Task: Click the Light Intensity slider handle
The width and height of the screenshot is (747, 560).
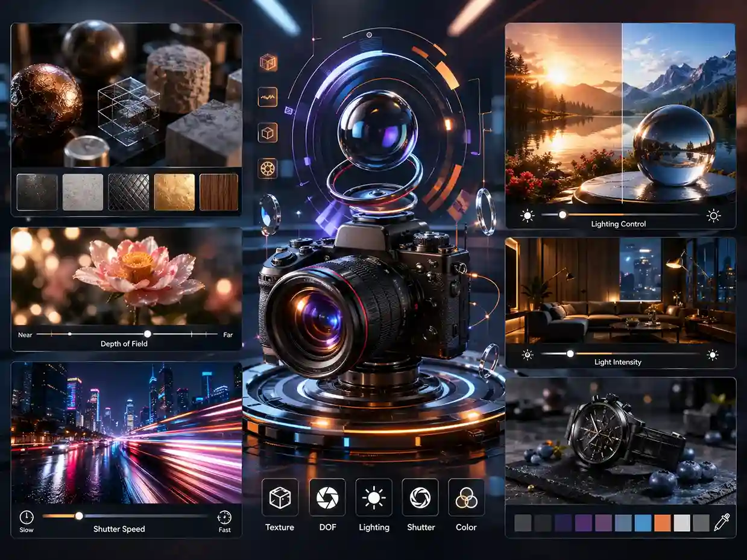Action: [x=569, y=354]
